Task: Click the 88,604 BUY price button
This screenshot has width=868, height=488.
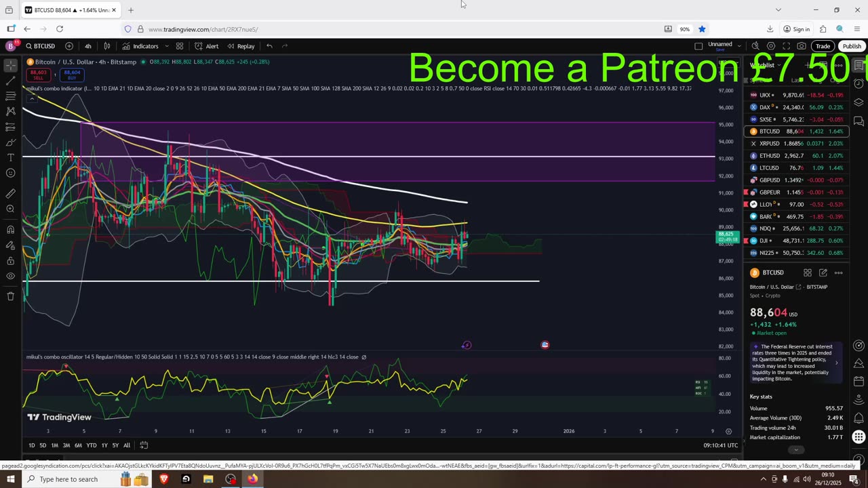Action: click(72, 75)
